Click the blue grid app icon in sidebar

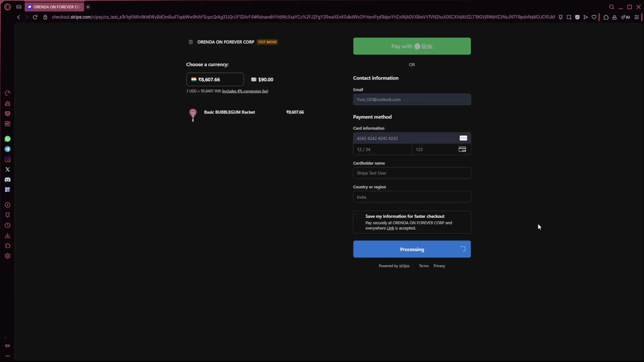[7, 190]
